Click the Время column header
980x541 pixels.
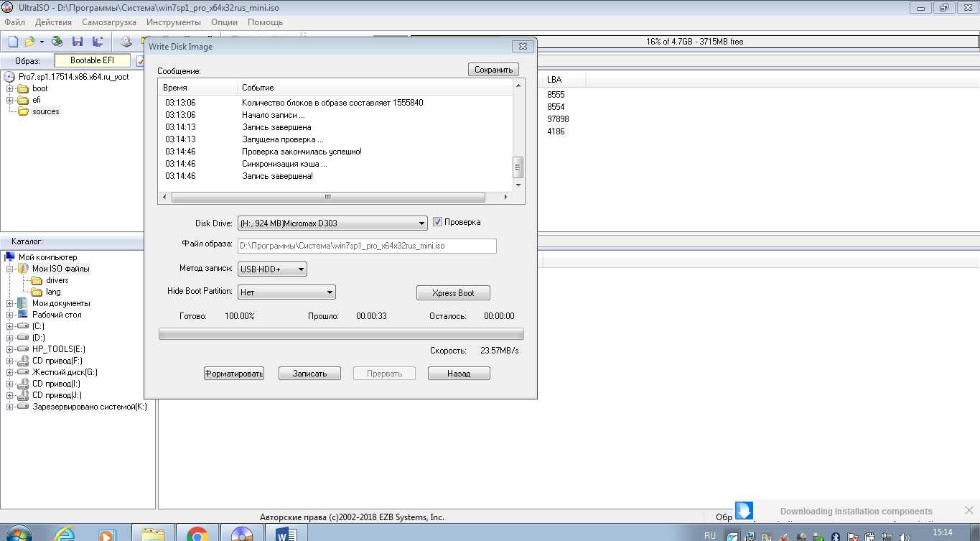197,88
